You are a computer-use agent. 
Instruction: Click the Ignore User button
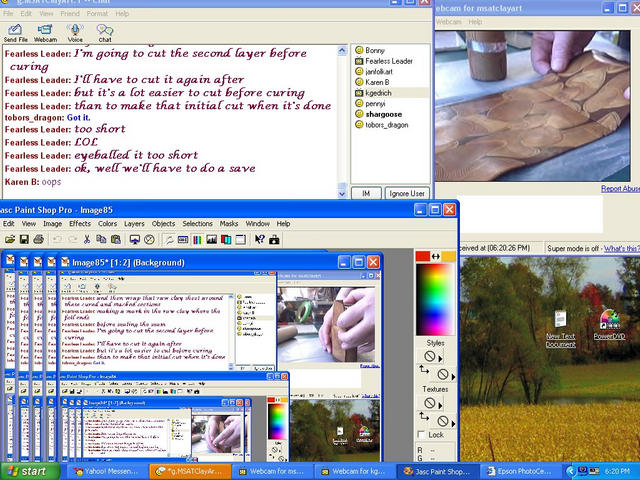(x=407, y=193)
